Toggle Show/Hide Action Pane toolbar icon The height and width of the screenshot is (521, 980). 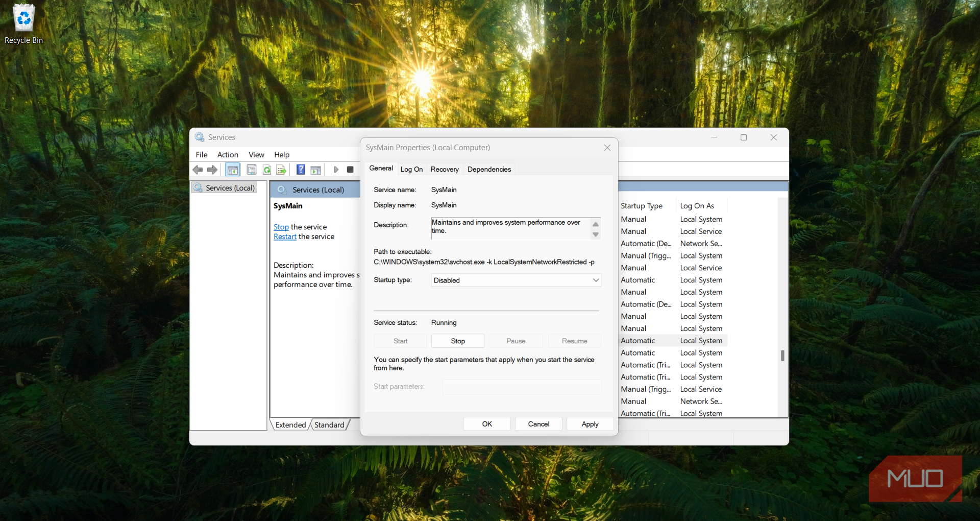(x=316, y=170)
